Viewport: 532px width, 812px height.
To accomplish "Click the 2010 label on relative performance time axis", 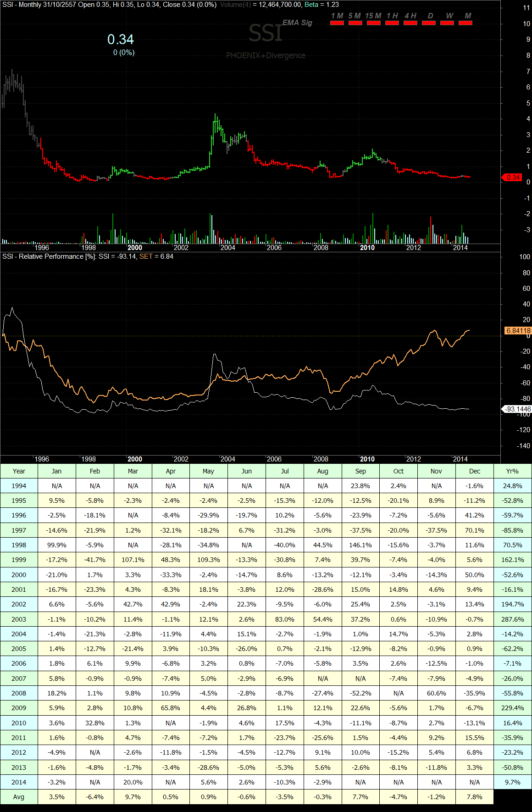I will 367,459.
